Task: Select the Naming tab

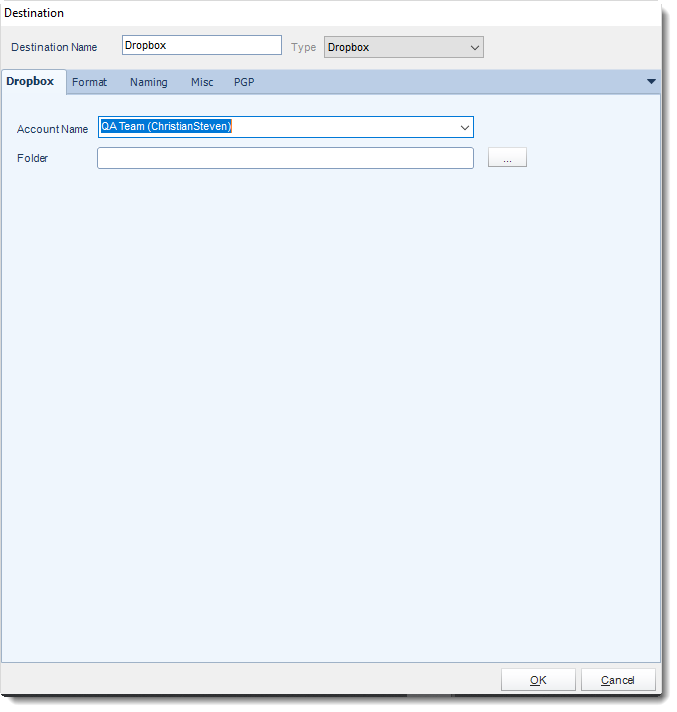Action: click(149, 82)
